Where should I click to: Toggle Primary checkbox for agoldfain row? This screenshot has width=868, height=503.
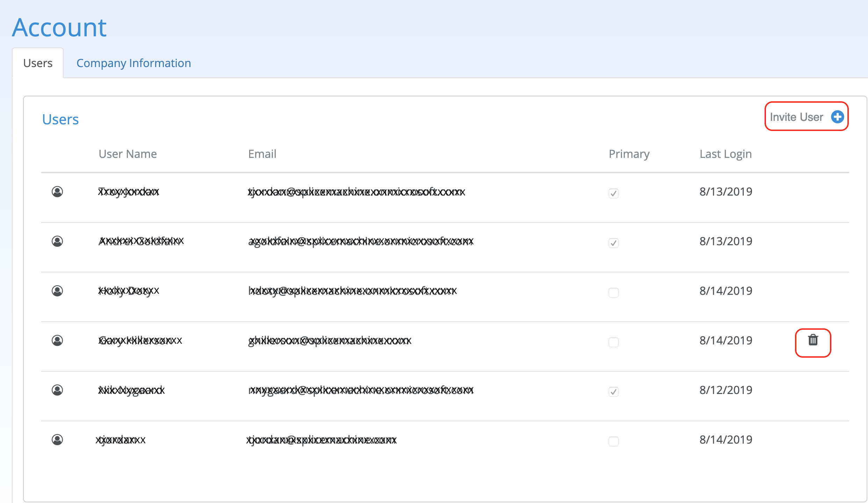point(614,243)
